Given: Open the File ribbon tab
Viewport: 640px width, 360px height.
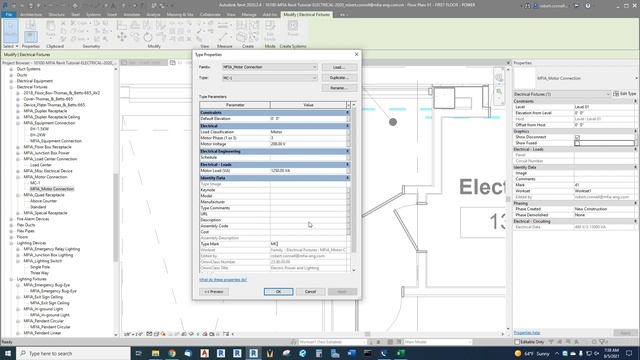Looking at the screenshot, I should (x=9, y=14).
